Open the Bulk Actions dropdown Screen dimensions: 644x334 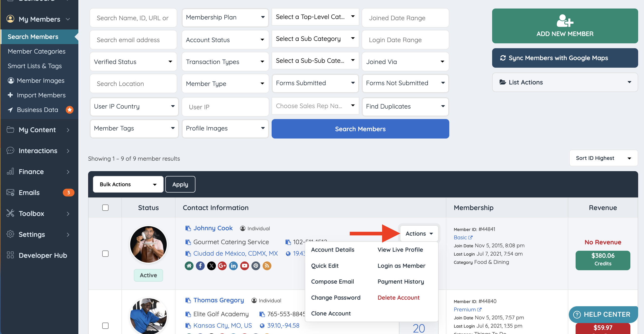click(x=128, y=185)
